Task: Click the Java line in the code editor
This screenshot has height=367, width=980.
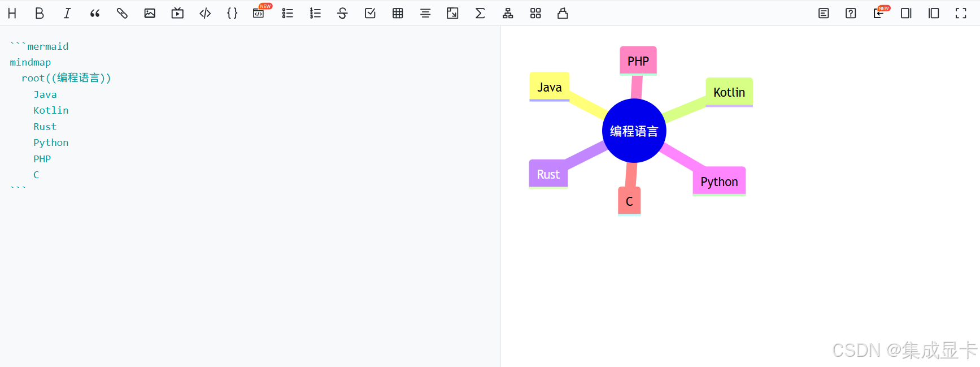Action: 45,94
